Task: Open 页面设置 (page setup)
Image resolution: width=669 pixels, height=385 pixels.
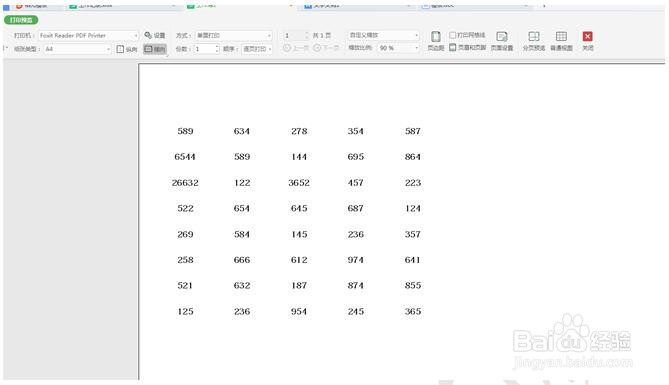Action: [502, 41]
